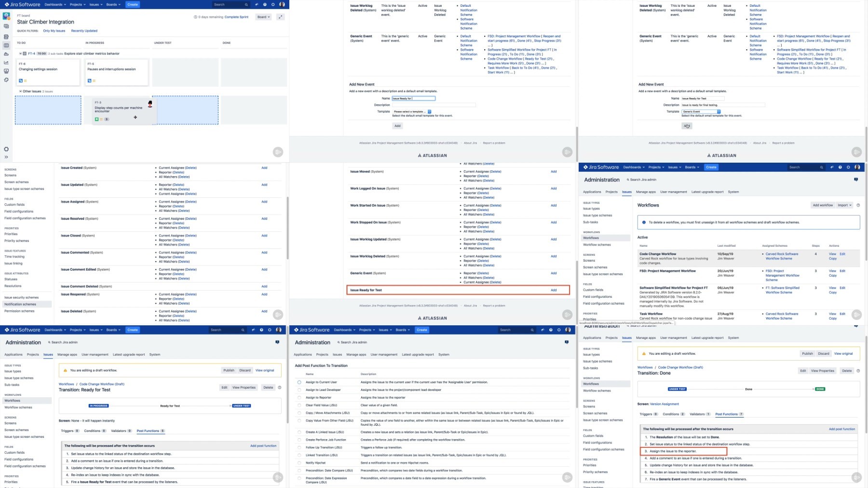Click the Name field containing 'Issue Ready for'
Image resolution: width=868 pixels, height=488 pixels.
(413, 98)
